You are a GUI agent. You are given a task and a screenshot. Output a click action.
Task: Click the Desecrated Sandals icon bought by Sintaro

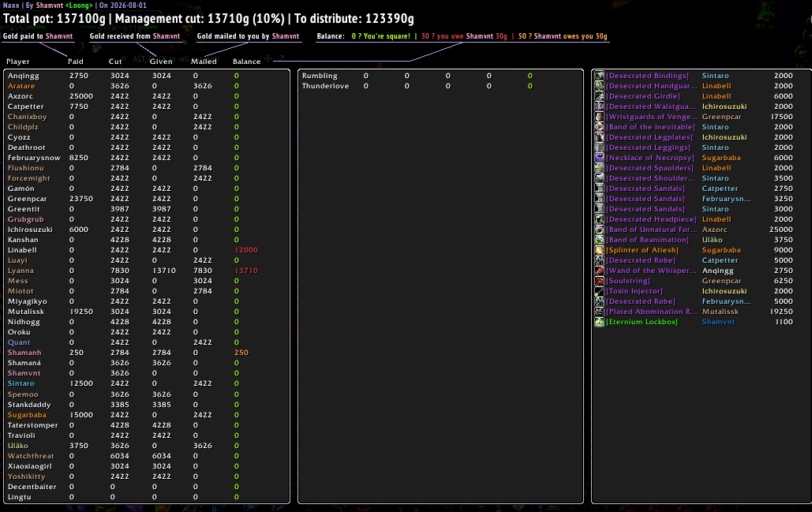(599, 209)
